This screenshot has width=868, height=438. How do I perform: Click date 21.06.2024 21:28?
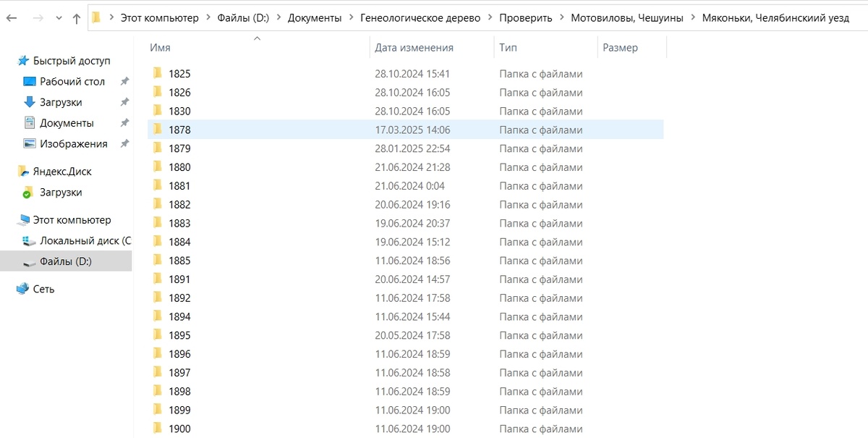coord(412,167)
